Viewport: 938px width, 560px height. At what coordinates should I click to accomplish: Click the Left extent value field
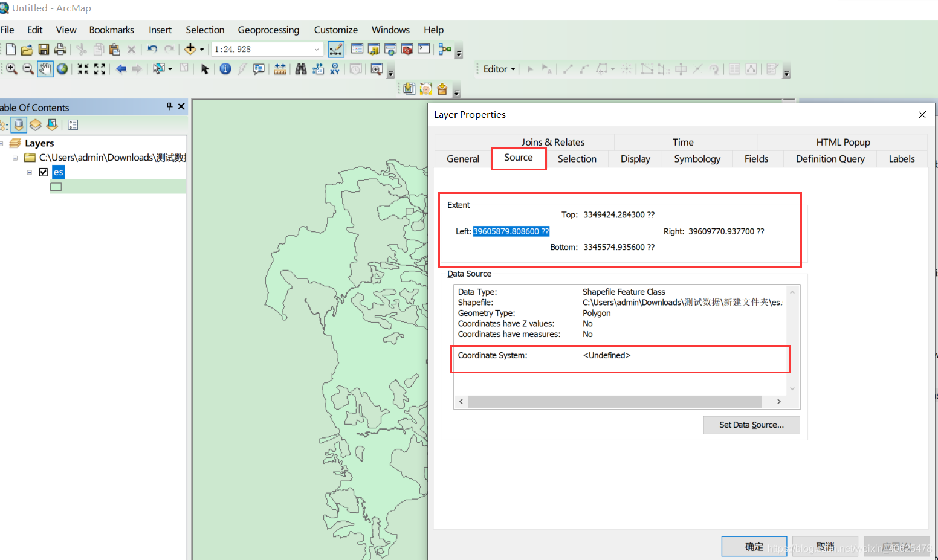[511, 231]
